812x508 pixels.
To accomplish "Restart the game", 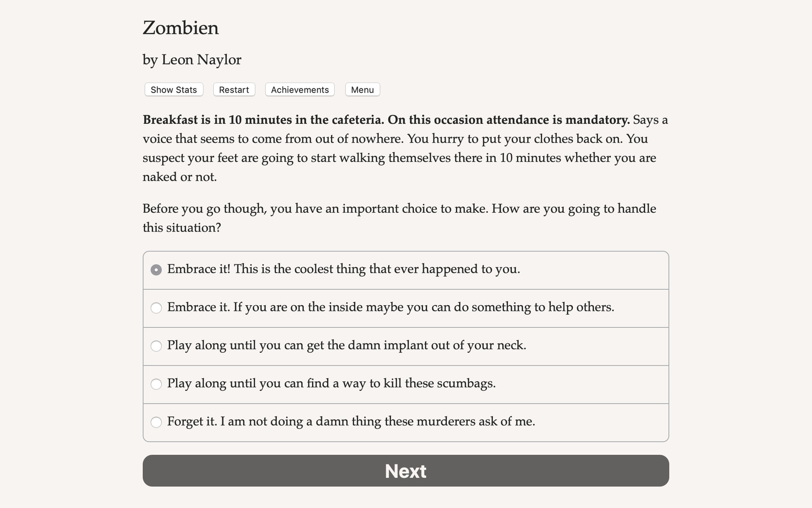I will coord(234,89).
